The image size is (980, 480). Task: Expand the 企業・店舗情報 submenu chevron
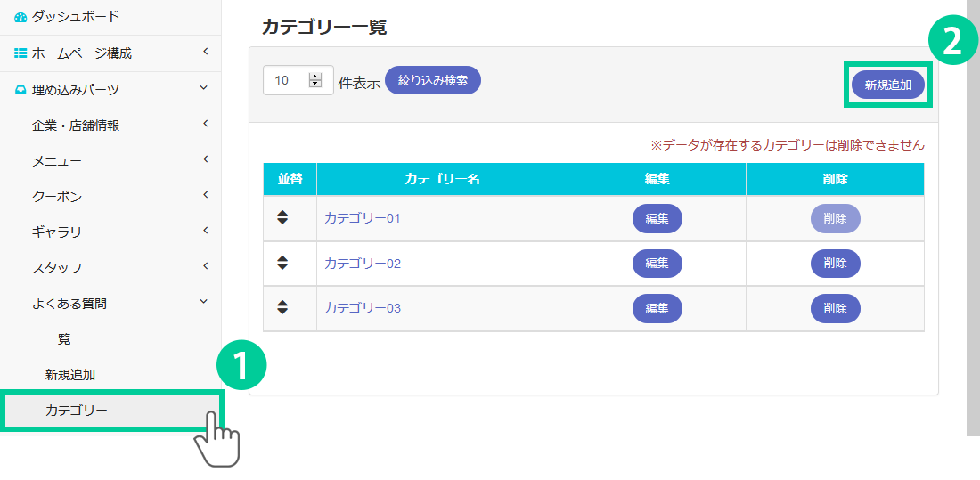click(205, 124)
